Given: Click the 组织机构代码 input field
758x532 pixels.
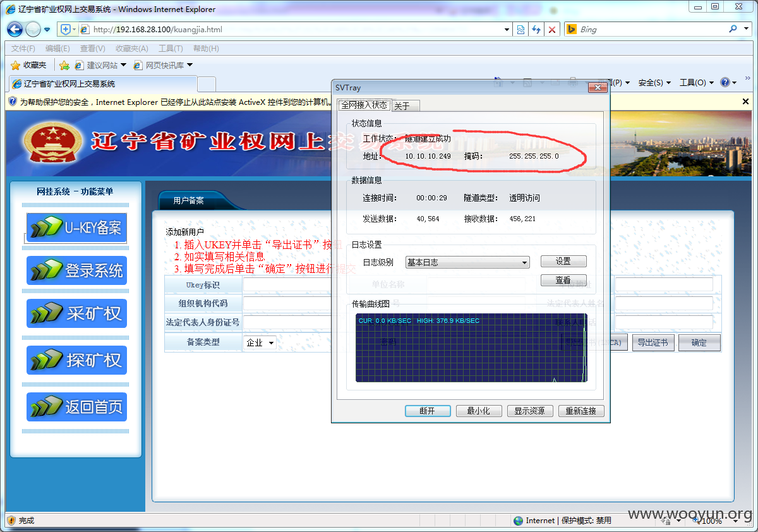Looking at the screenshot, I should [287, 303].
